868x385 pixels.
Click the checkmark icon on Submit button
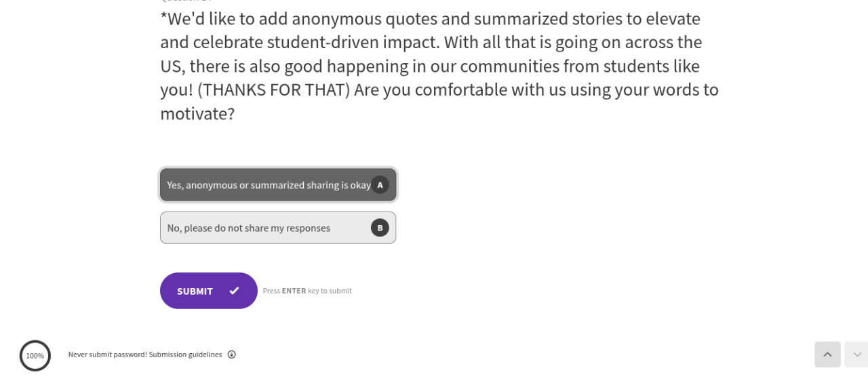click(x=234, y=291)
